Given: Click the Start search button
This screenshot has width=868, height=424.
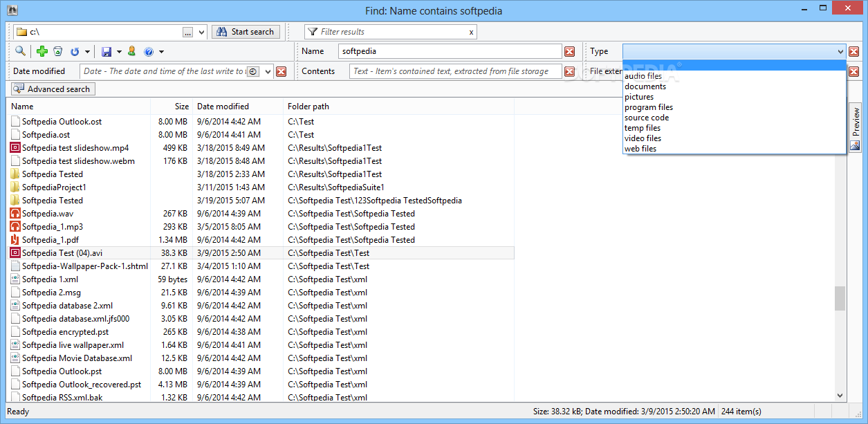Looking at the screenshot, I should 246,32.
